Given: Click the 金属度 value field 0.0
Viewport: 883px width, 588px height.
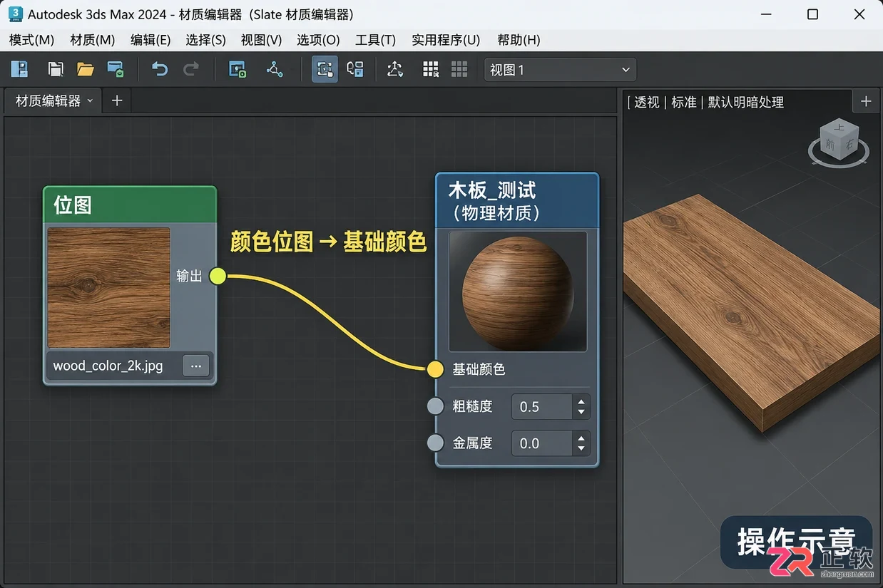Looking at the screenshot, I should coord(543,443).
